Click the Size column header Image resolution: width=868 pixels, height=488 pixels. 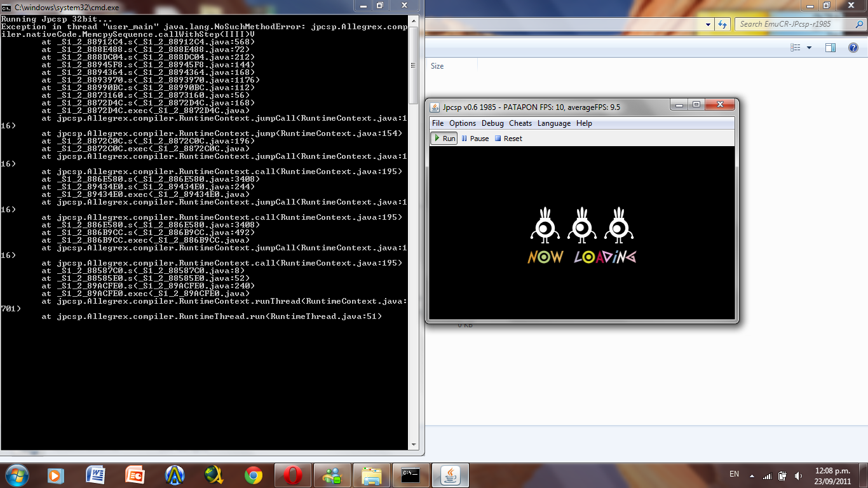[437, 66]
